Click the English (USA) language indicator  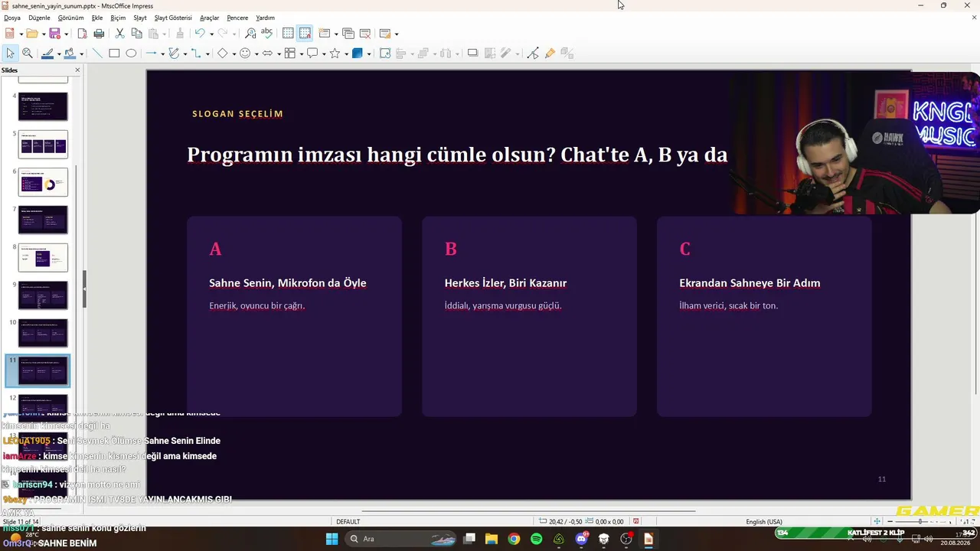coord(764,522)
